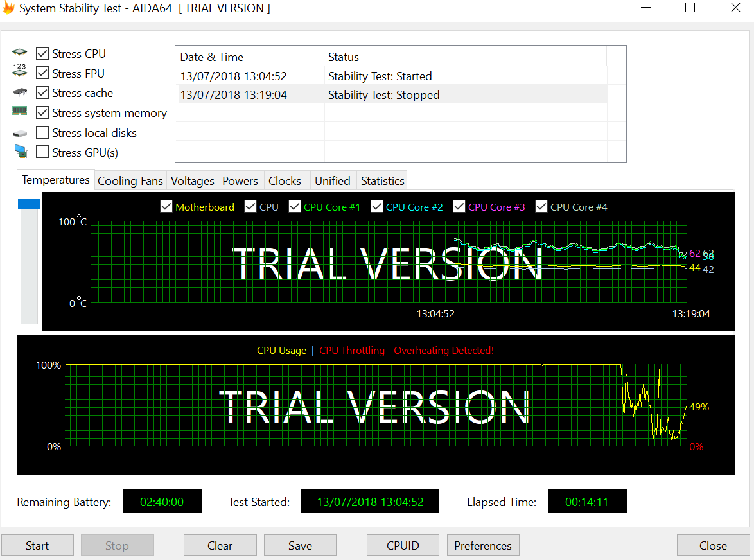Click the CPU Usage legend label
754x560 pixels.
tap(281, 351)
